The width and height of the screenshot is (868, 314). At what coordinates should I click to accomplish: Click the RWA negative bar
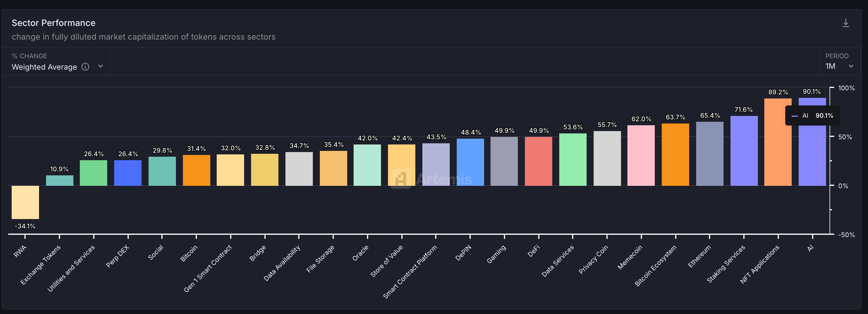coord(25,202)
